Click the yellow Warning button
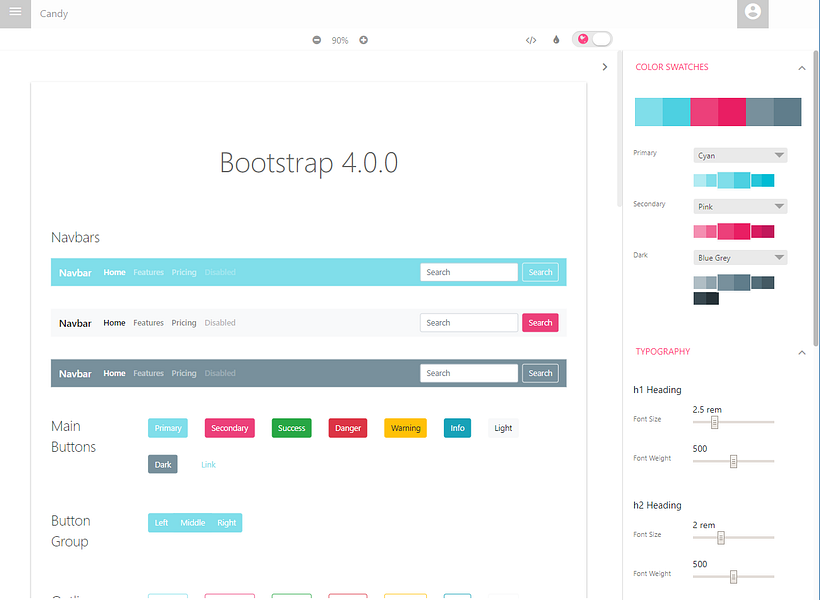Viewport: 820px width, 600px height. [405, 428]
